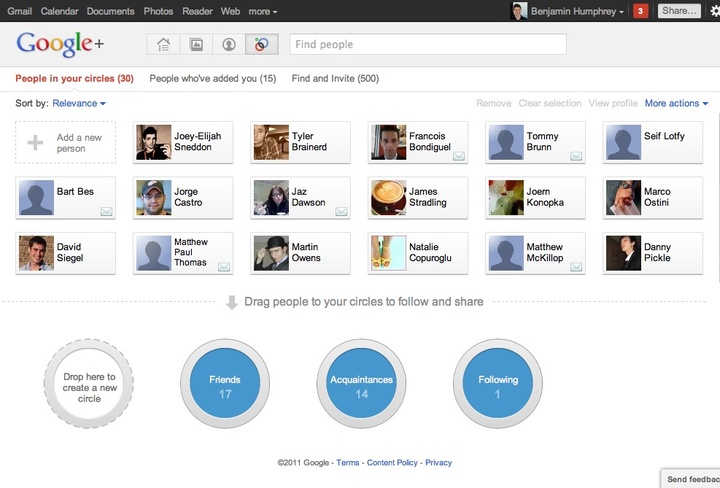This screenshot has width=720, height=488.
Task: Open the Find and Invite tab
Action: [x=335, y=79]
